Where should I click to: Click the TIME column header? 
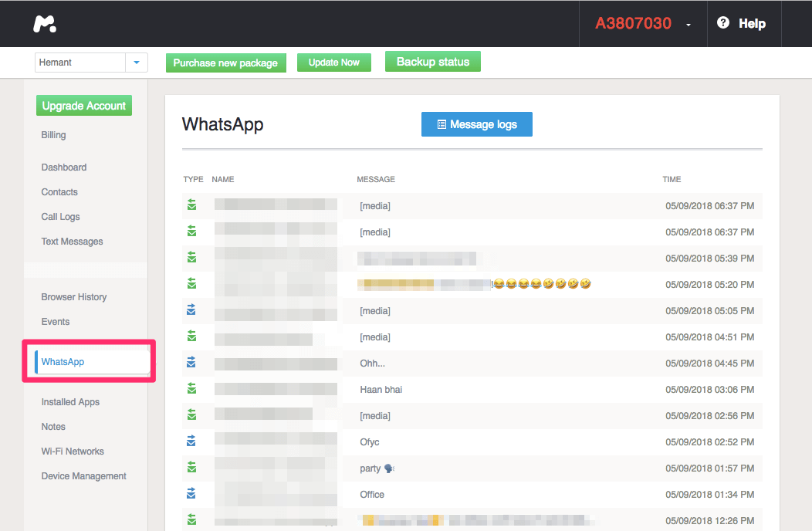[x=672, y=179]
